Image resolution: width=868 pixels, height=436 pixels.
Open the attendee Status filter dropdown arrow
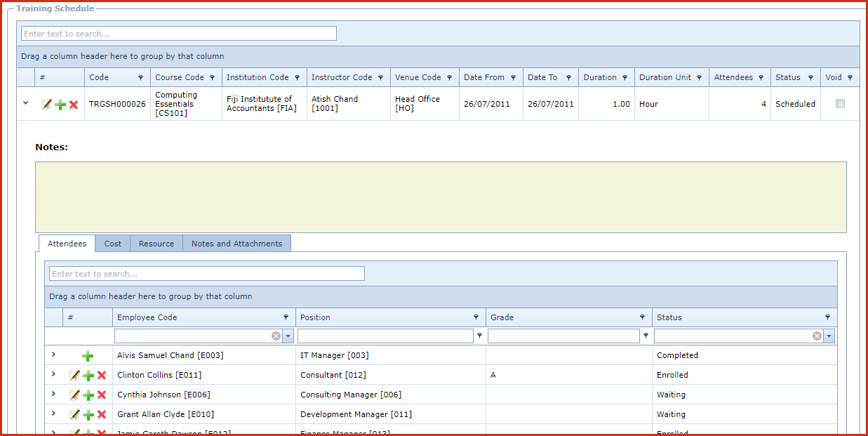pyautogui.click(x=829, y=336)
